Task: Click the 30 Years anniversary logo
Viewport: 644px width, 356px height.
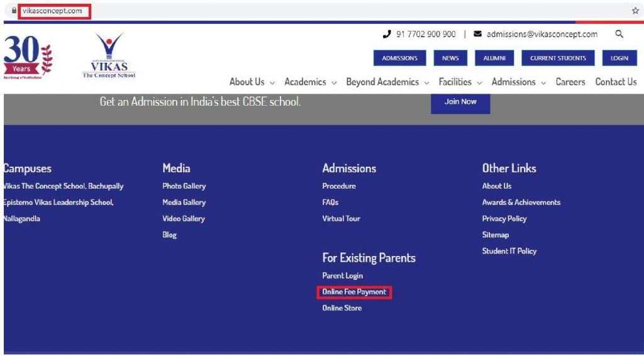Action: coord(28,57)
